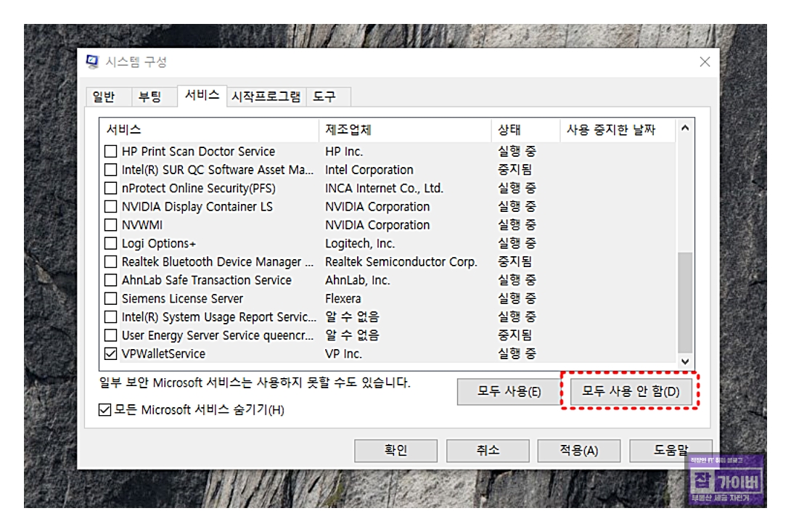The width and height of the screenshot is (791, 532).
Task: Click the 사용 중지한 날짜 column header
Action: point(618,130)
